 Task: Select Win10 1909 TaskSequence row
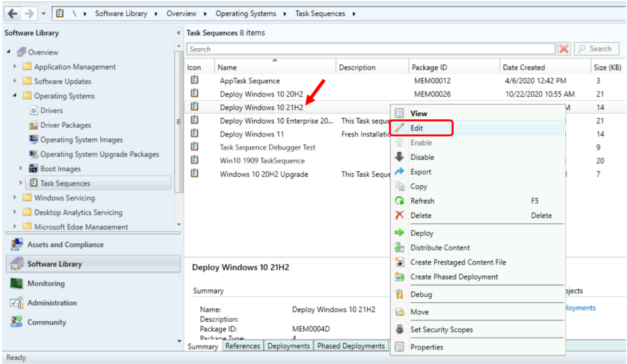pos(262,161)
